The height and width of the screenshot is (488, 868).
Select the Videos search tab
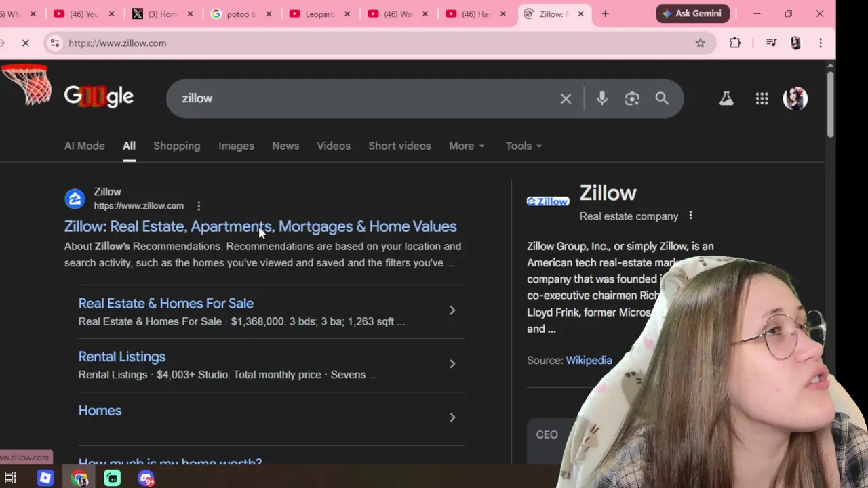coord(334,146)
